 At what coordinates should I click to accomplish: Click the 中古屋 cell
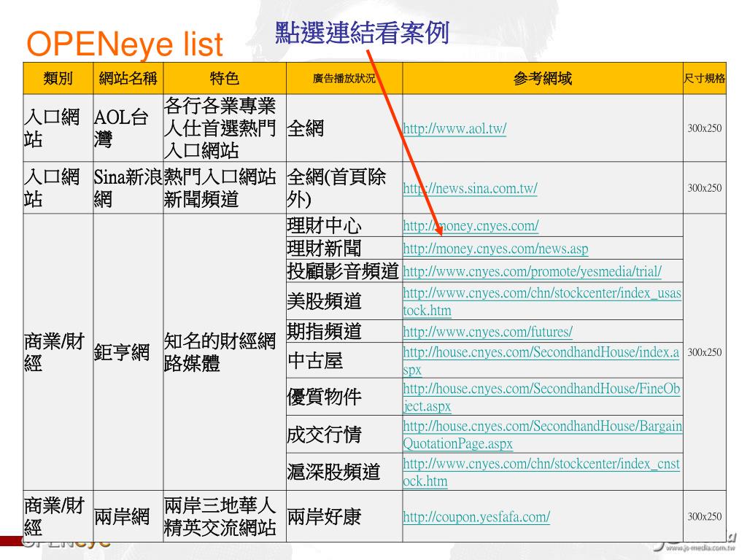click(x=344, y=360)
